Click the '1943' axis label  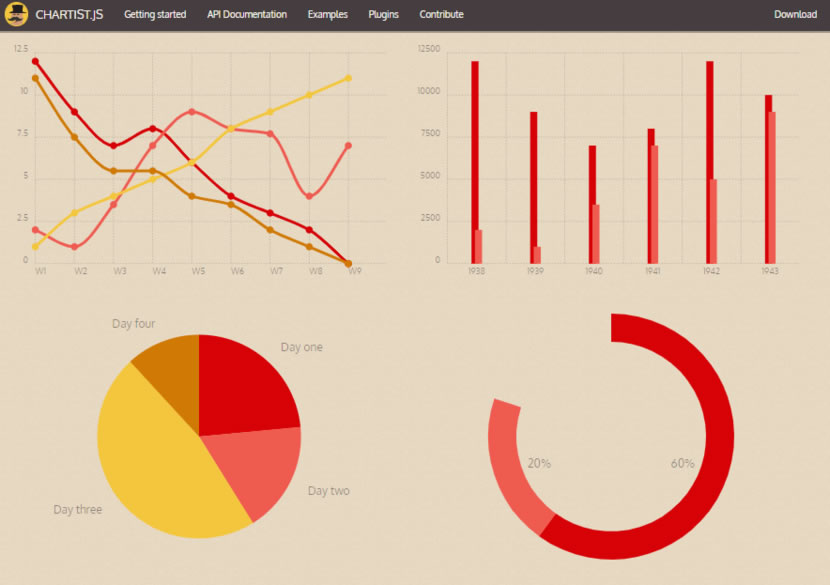coord(770,271)
